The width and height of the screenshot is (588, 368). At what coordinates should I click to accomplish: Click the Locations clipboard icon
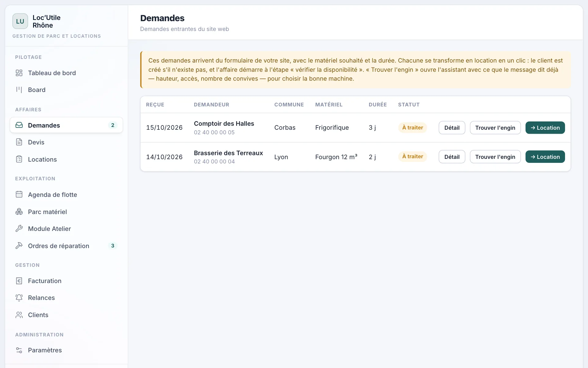coord(19,159)
